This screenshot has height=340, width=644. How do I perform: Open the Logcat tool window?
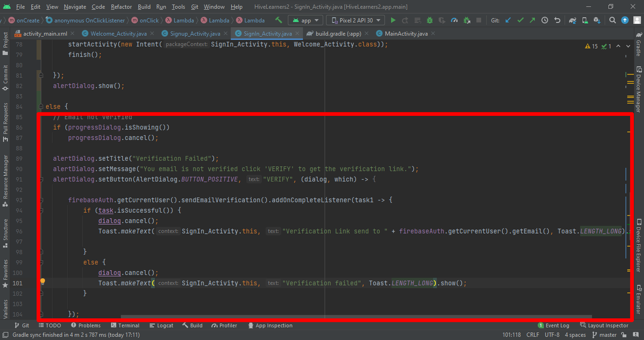coord(161,325)
